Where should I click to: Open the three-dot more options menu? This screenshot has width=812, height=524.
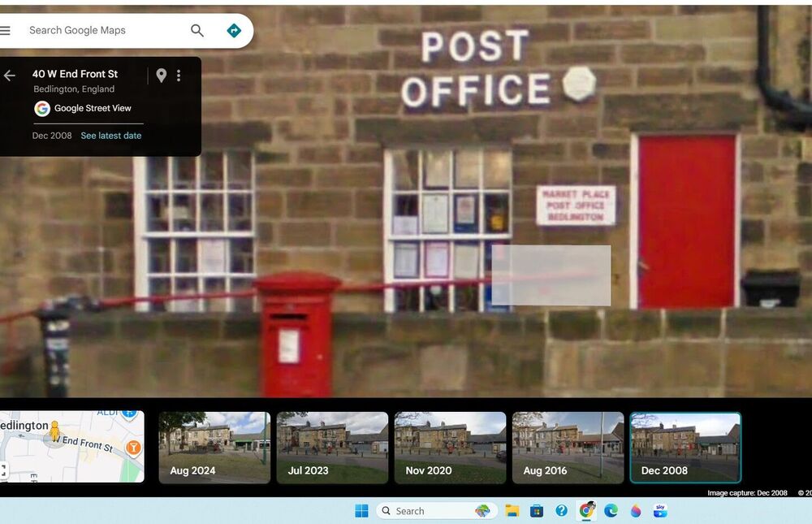pyautogui.click(x=179, y=76)
